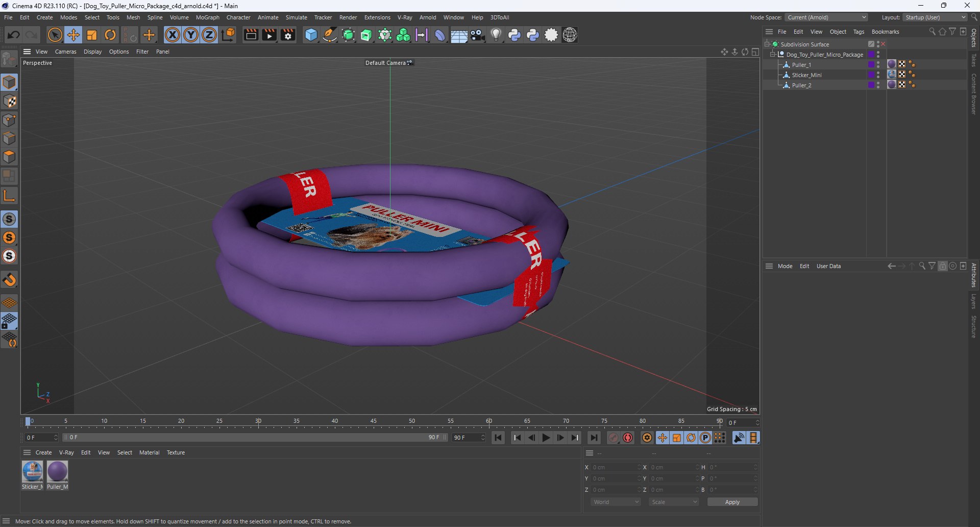Add a Cube primitive object
This screenshot has width=980, height=527.
(x=311, y=35)
